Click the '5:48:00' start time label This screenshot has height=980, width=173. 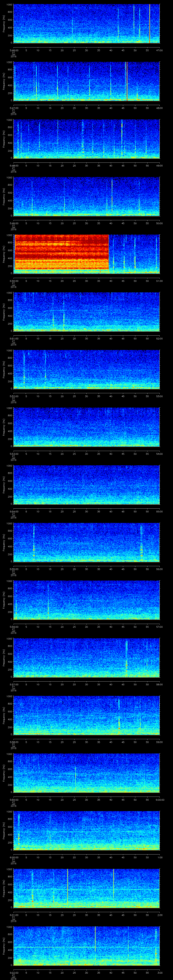[14, 166]
